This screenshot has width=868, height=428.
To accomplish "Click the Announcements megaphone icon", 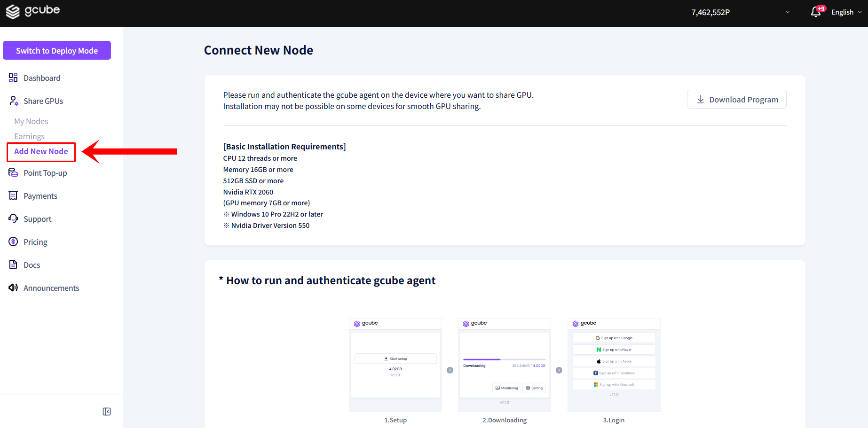I will tap(13, 288).
